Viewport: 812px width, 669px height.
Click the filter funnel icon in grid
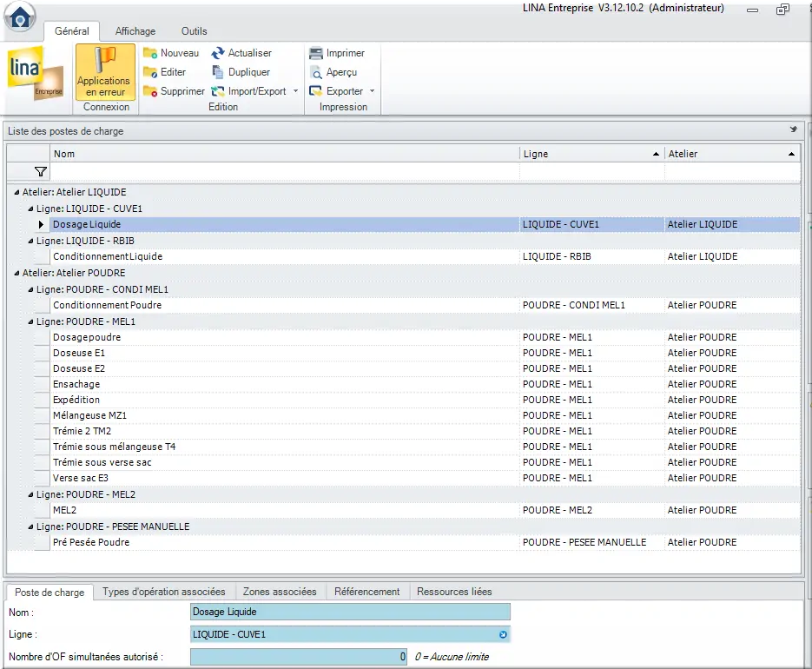(x=41, y=171)
